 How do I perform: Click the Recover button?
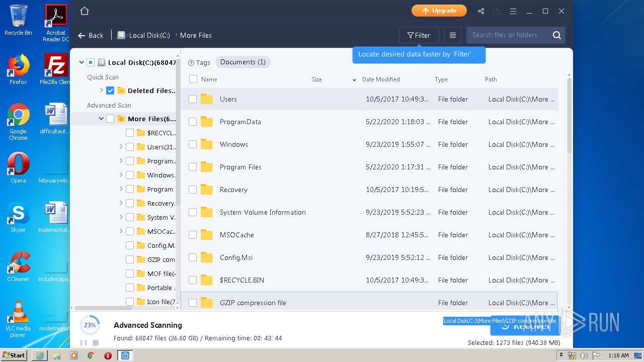pos(525,326)
